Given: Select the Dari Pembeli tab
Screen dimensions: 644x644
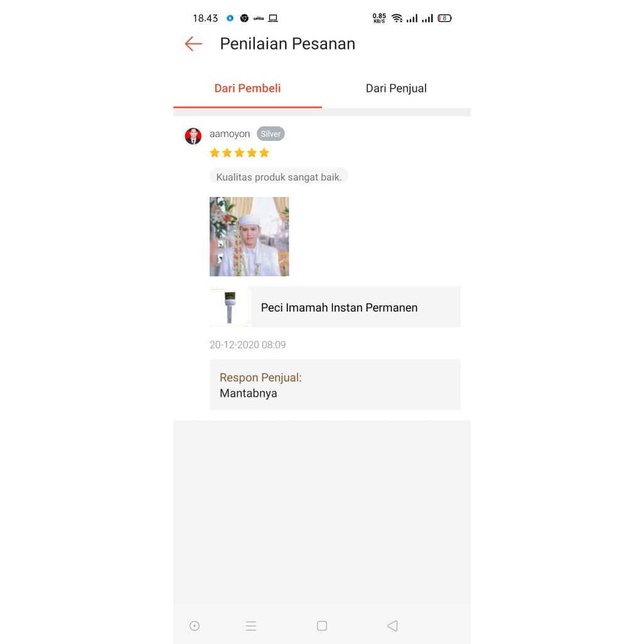Looking at the screenshot, I should tap(247, 88).
